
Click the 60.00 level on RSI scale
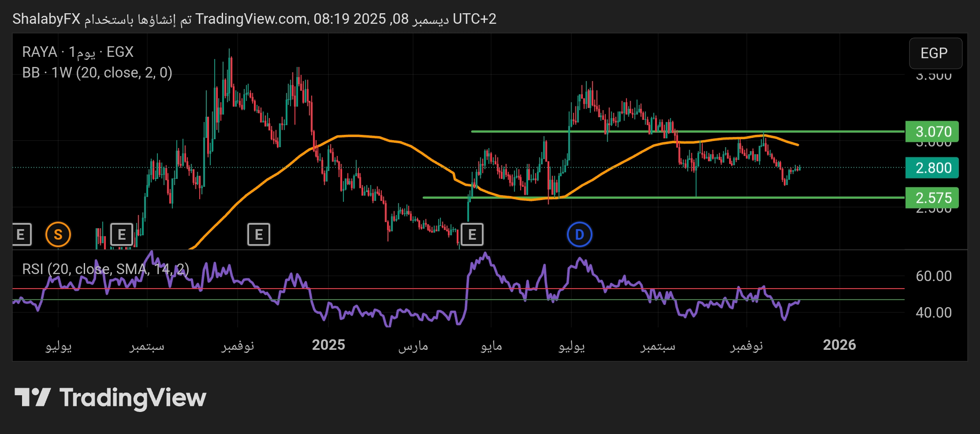(933, 276)
